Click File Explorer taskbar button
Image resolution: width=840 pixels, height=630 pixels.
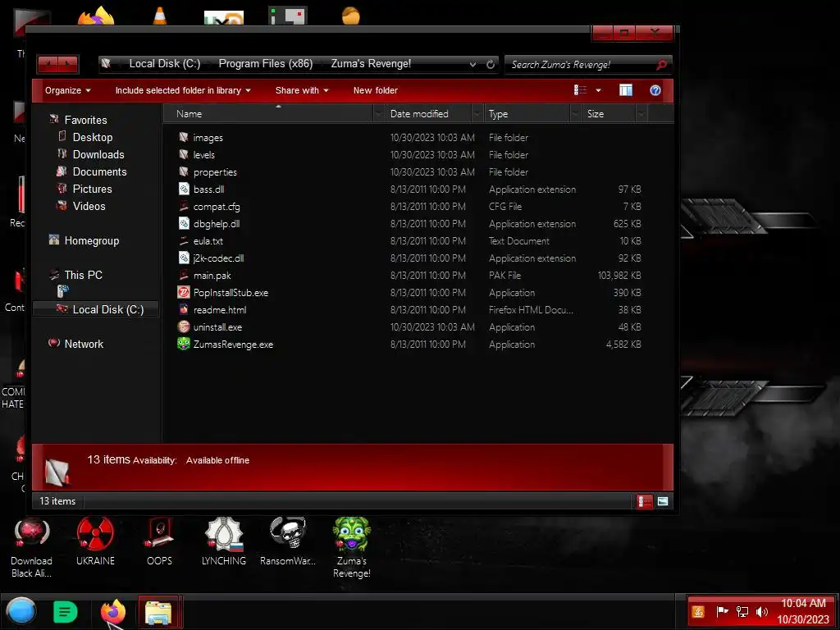[x=159, y=612]
